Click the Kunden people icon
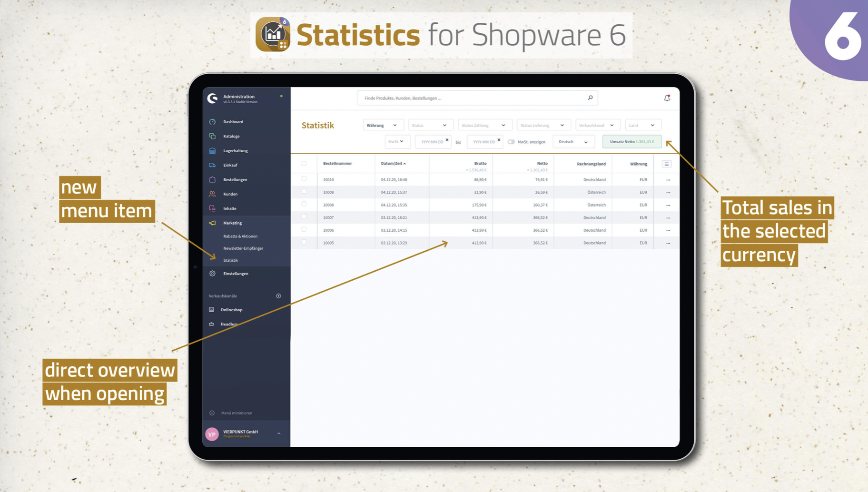Screen dimensions: 868x492 [212, 194]
